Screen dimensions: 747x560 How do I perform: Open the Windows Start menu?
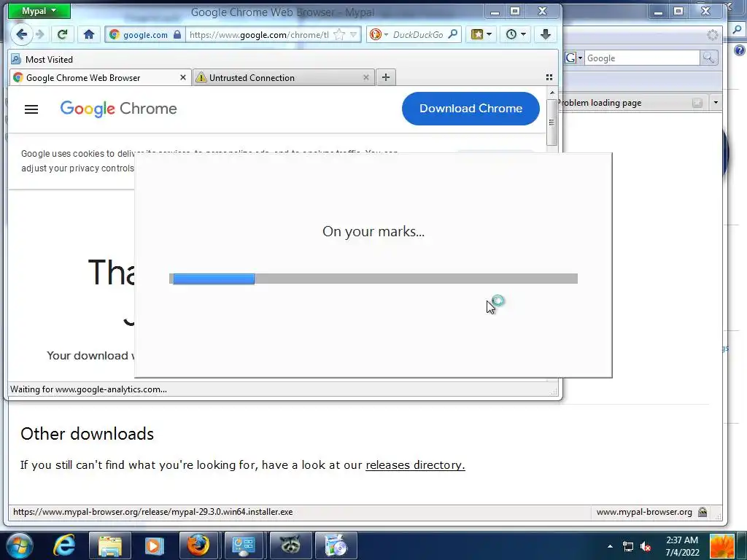click(20, 545)
